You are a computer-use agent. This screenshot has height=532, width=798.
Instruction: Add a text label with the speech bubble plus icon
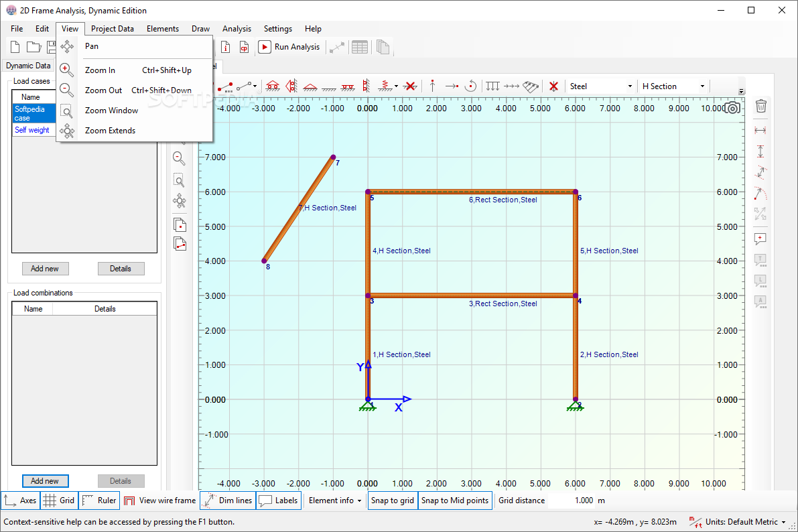tap(760, 239)
